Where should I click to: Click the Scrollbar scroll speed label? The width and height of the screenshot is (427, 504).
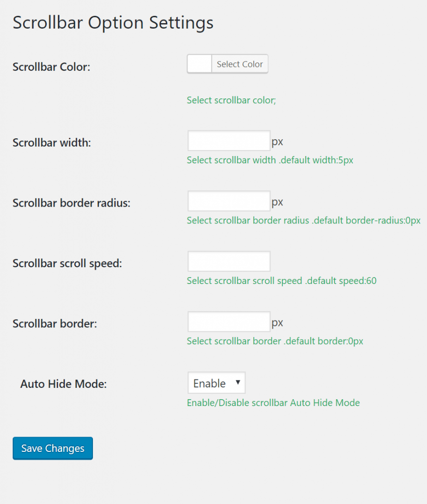(x=67, y=263)
